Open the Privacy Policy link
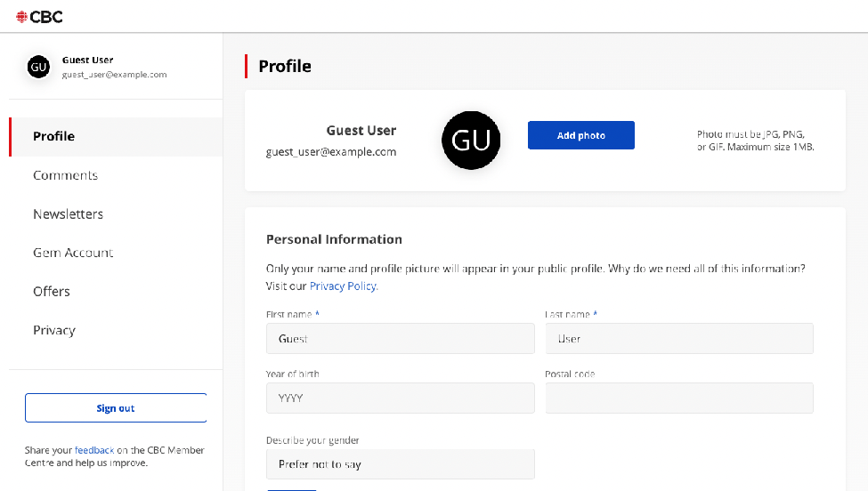The width and height of the screenshot is (868, 491). [x=344, y=286]
